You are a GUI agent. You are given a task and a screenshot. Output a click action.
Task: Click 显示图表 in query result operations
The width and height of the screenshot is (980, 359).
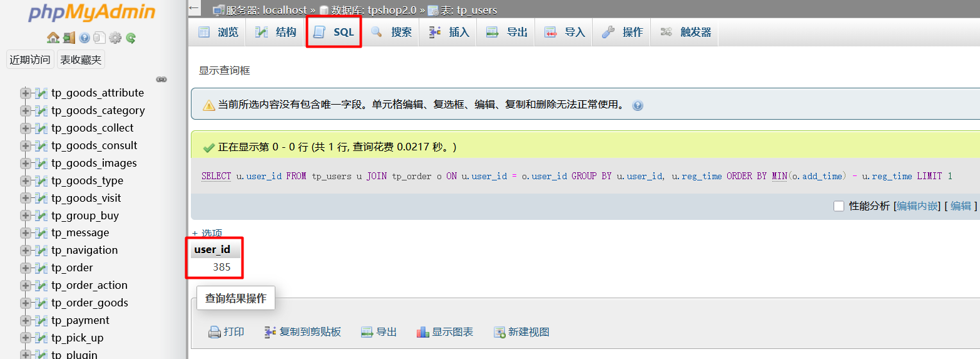click(x=445, y=332)
